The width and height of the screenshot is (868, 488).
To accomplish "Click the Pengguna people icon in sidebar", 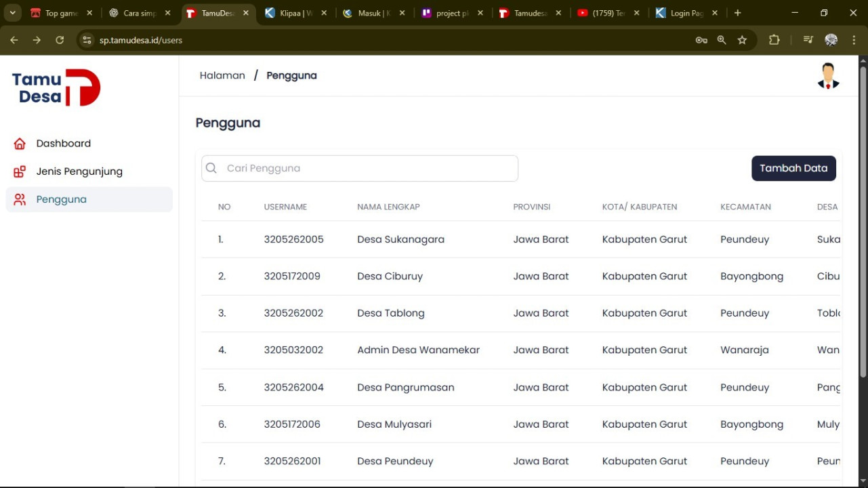I will pos(20,199).
